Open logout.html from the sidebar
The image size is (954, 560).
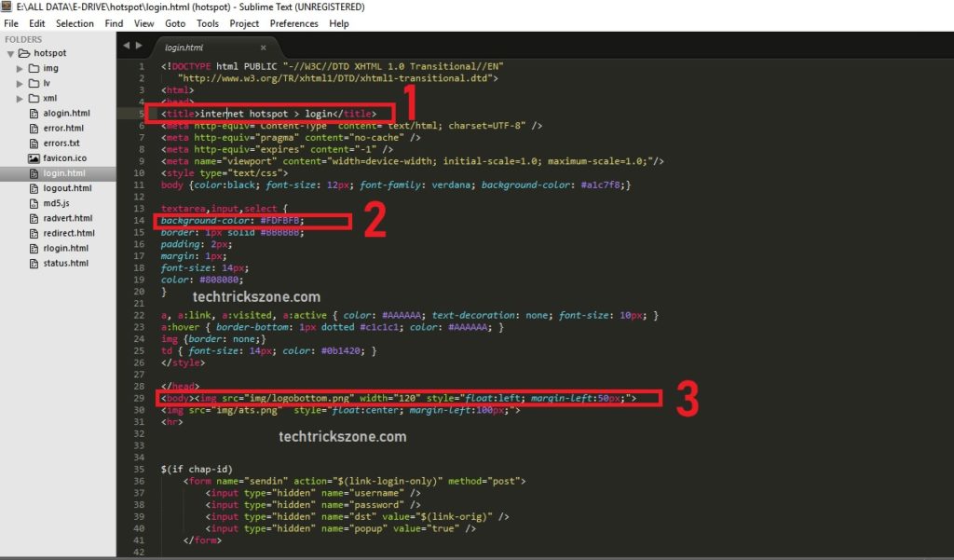[67, 188]
